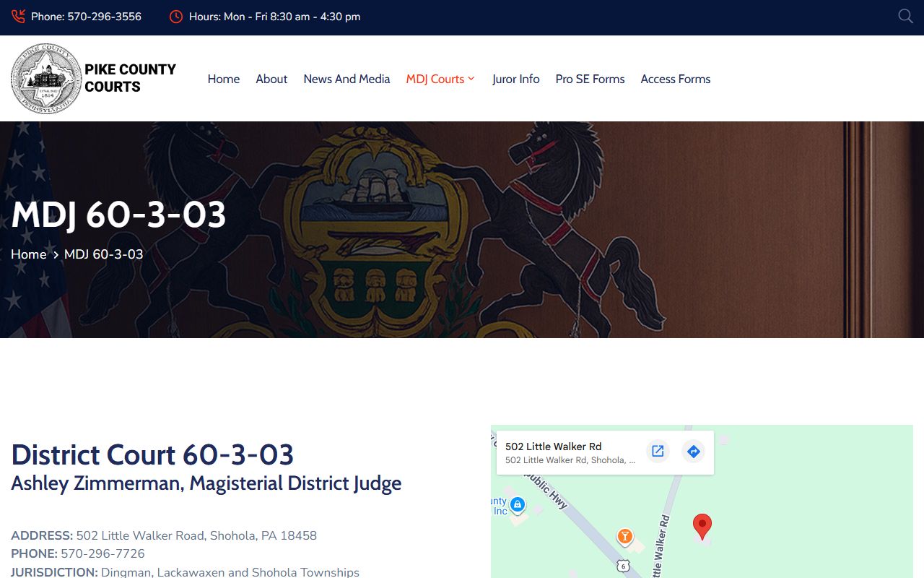The image size is (924, 578).
Task: Open MDJ Courts menu item
Action: (x=435, y=79)
